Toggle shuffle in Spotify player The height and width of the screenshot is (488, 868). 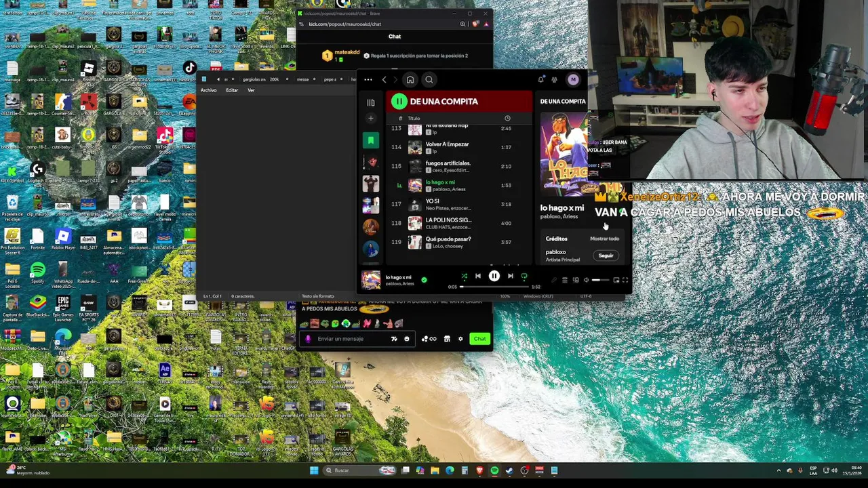[464, 276]
